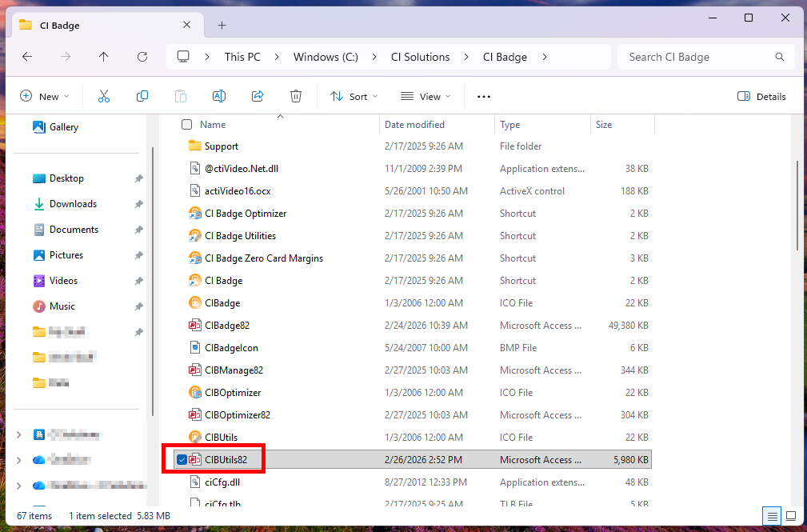Click the pin icon beside Downloads
The image size is (807, 532).
138,204
